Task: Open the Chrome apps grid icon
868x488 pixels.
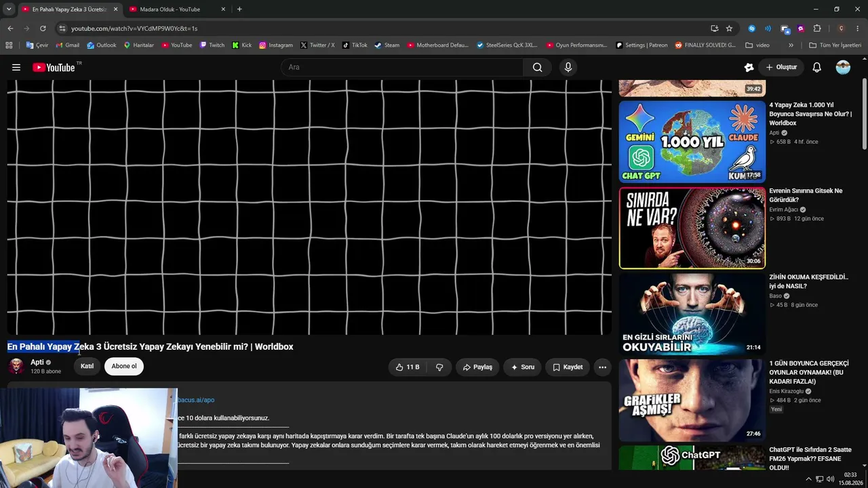Action: (9, 45)
